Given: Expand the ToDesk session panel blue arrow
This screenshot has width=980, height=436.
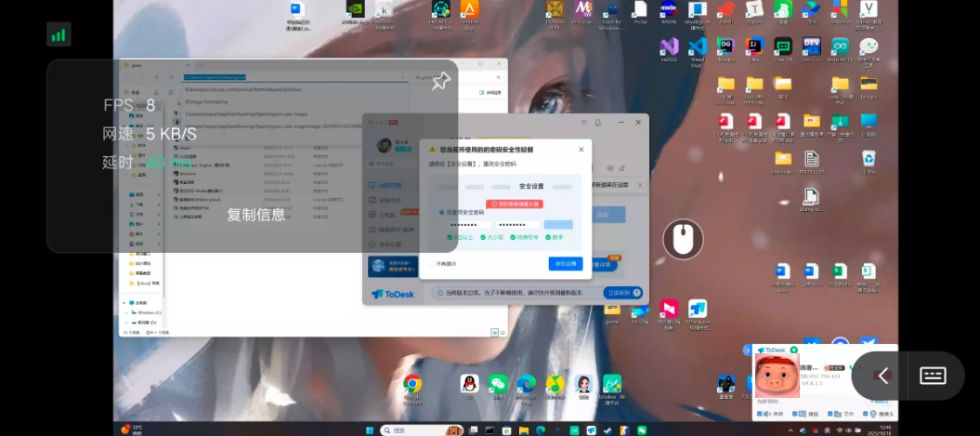Looking at the screenshot, I should click(747, 350).
